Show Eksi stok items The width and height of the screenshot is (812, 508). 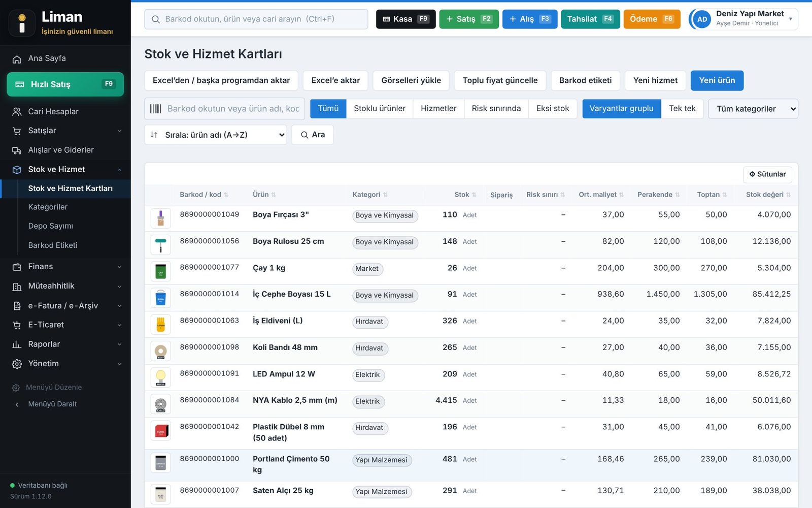553,109
